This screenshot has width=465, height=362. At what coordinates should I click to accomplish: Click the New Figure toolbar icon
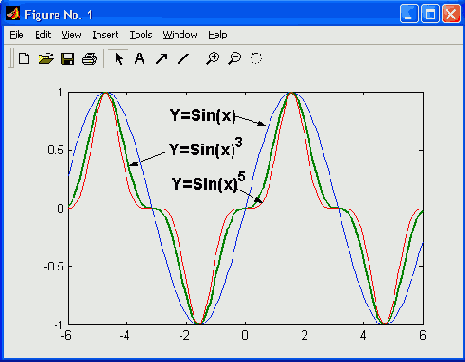[24, 59]
